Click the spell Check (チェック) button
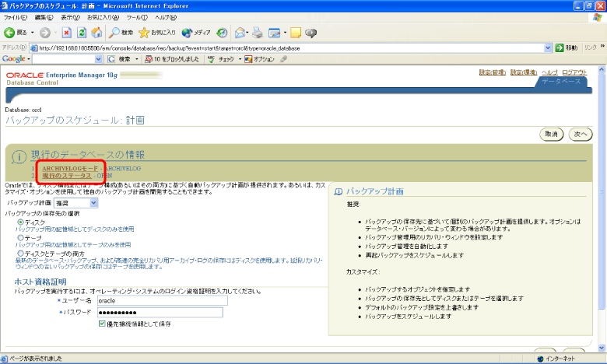This screenshot has height=364, width=607. [x=221, y=59]
